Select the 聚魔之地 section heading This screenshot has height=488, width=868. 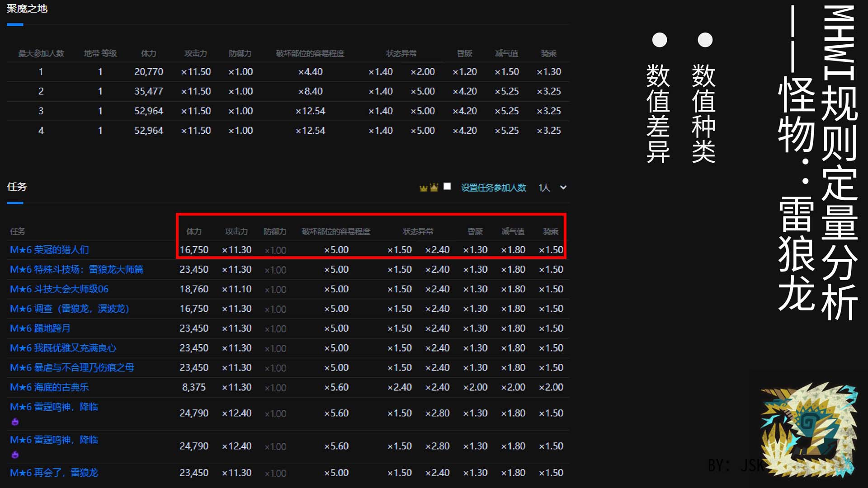click(x=27, y=9)
